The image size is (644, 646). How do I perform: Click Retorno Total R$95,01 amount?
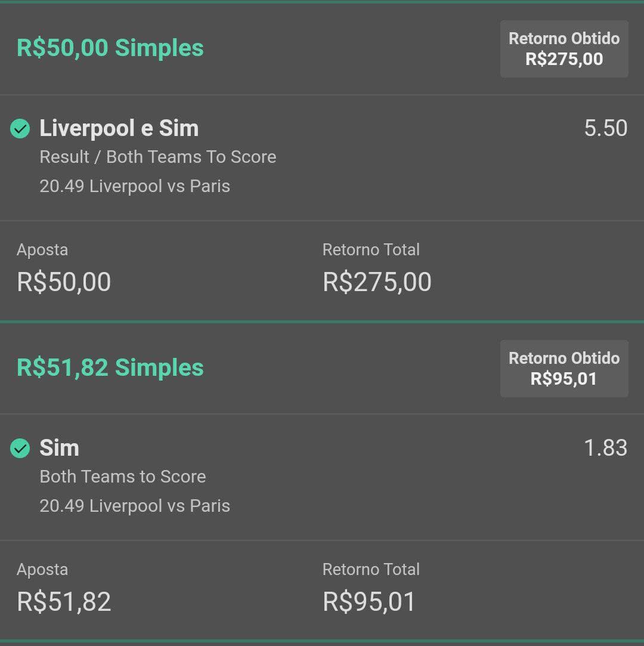tap(369, 601)
